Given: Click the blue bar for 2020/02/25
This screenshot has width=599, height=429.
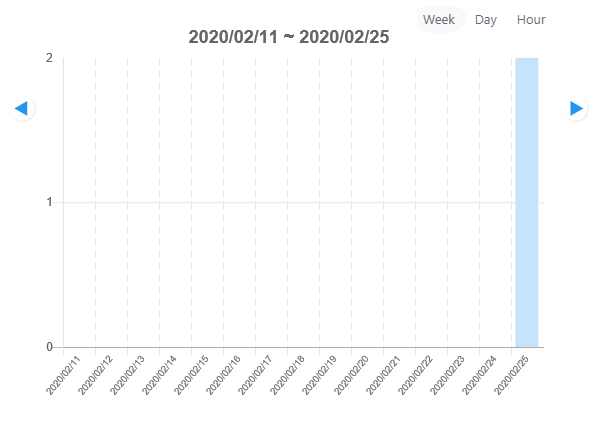Looking at the screenshot, I should coord(527,202).
